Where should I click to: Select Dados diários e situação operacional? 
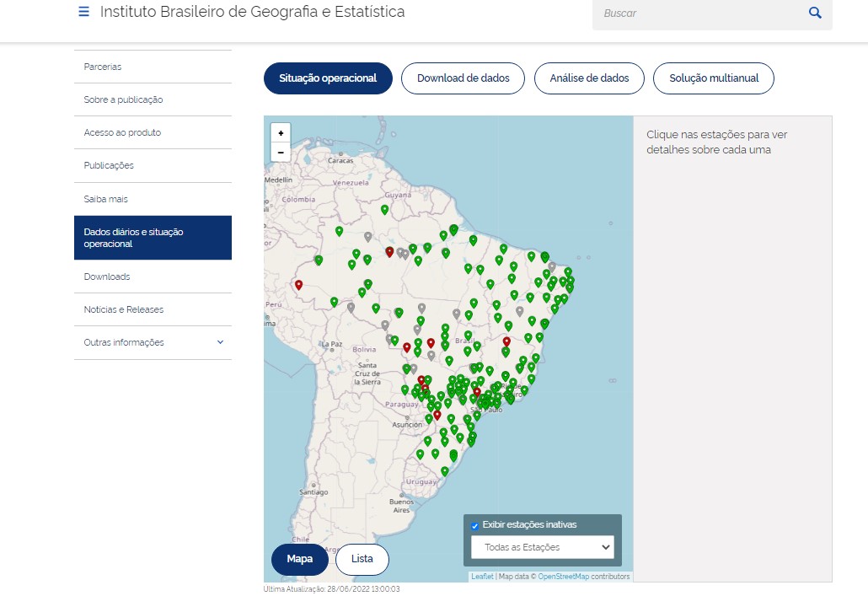point(153,238)
